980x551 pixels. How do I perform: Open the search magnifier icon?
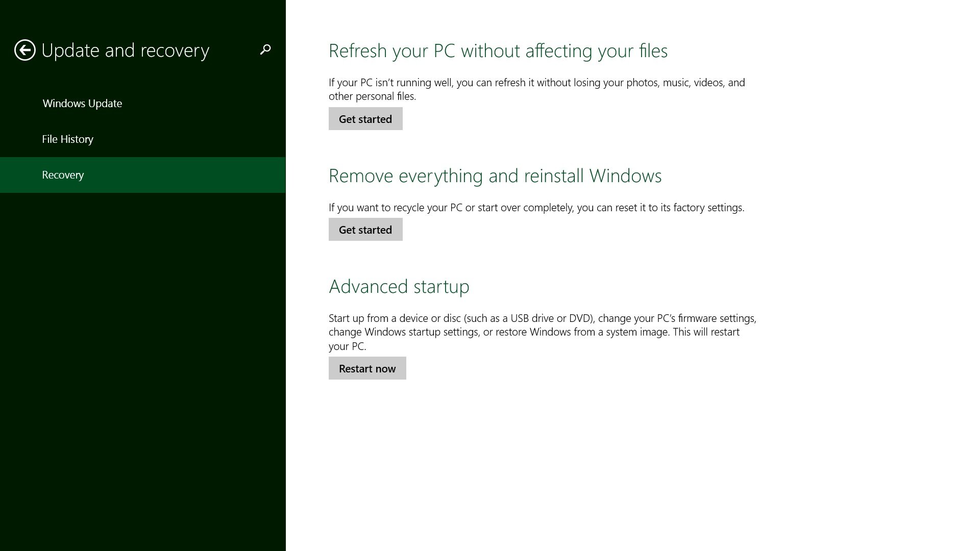(x=265, y=49)
